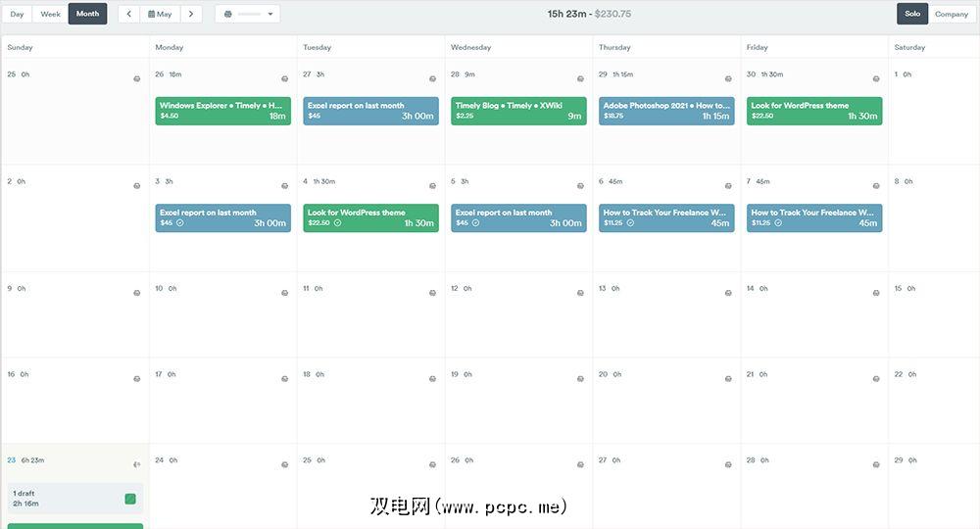Viewport: 980px width, 529px height.
Task: Go to the previous month arrow
Action: point(128,14)
